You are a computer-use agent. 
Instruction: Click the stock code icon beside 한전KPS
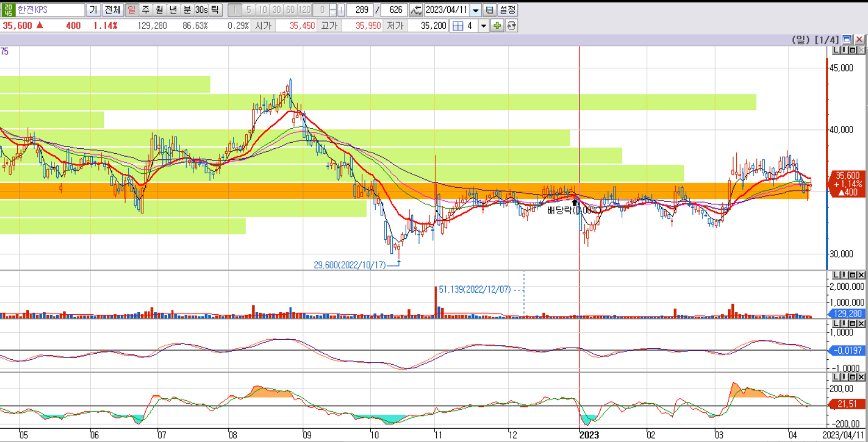(8, 10)
